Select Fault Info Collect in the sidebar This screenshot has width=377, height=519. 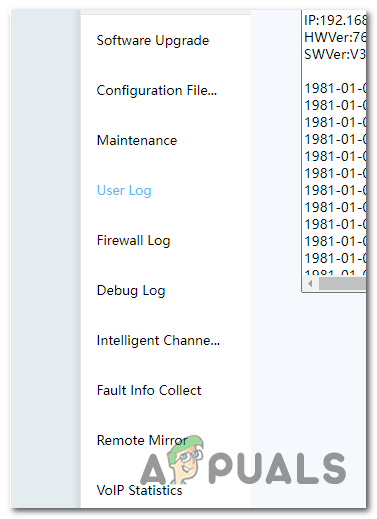click(x=149, y=390)
